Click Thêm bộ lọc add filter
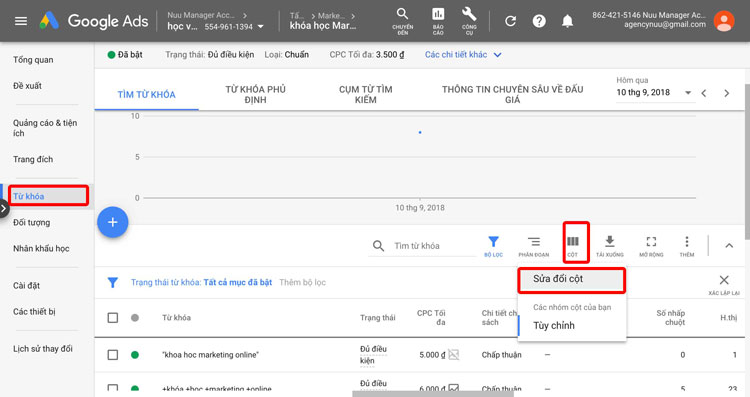The width and height of the screenshot is (750, 397). [x=302, y=282]
